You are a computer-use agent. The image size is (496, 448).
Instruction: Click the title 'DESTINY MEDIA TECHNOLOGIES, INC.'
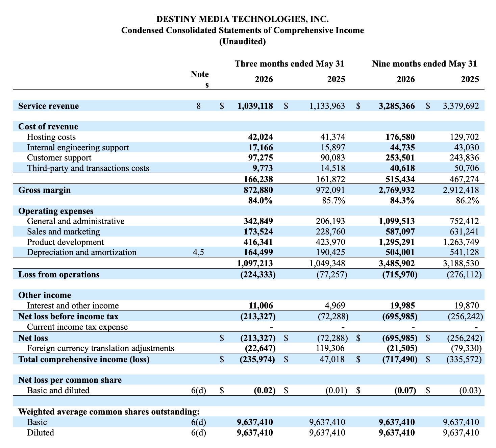(242, 19)
